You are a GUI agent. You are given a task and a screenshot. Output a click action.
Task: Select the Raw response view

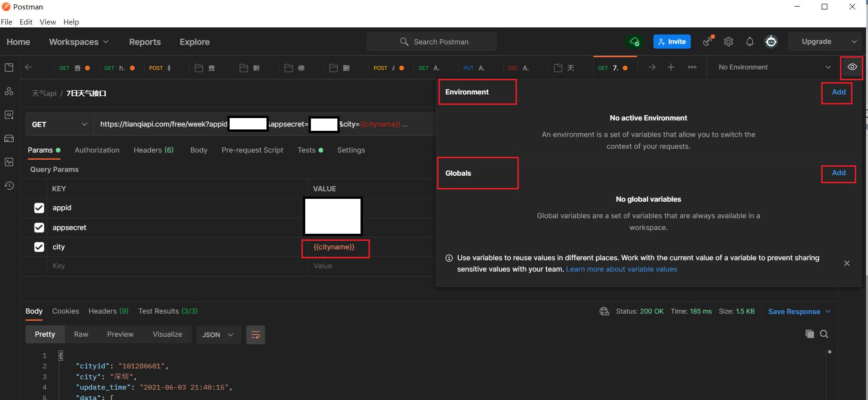[x=81, y=334]
